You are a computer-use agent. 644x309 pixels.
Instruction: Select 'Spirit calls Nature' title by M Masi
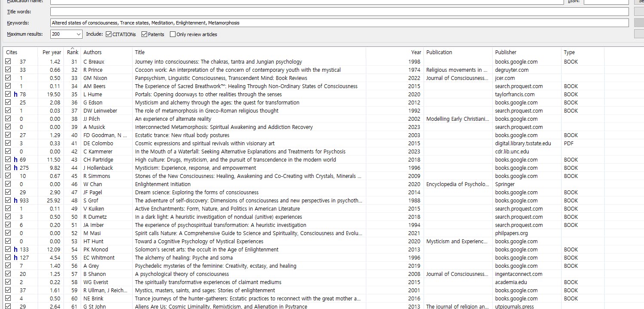[x=248, y=233]
